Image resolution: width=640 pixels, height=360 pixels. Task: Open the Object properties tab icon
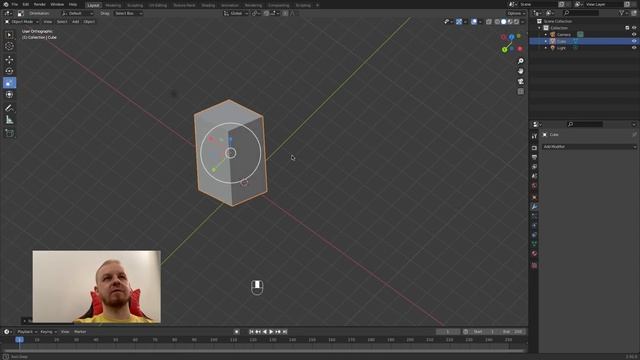pos(534,198)
